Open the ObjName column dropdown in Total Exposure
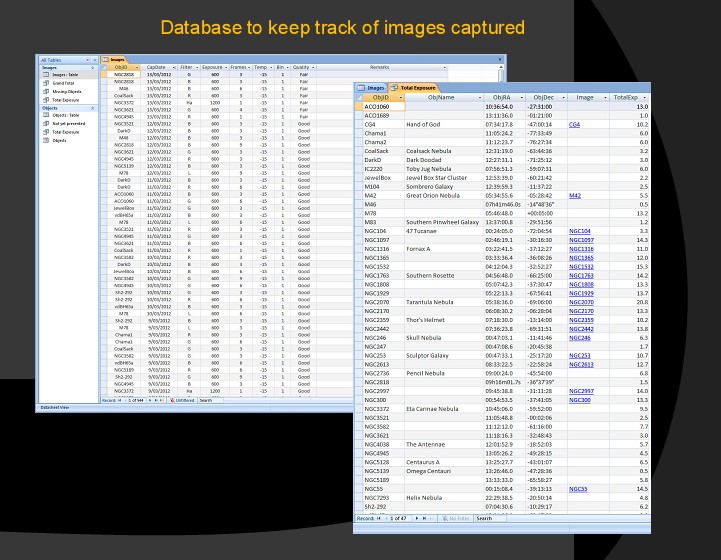Screen dimensions: 721x560 click(x=480, y=97)
